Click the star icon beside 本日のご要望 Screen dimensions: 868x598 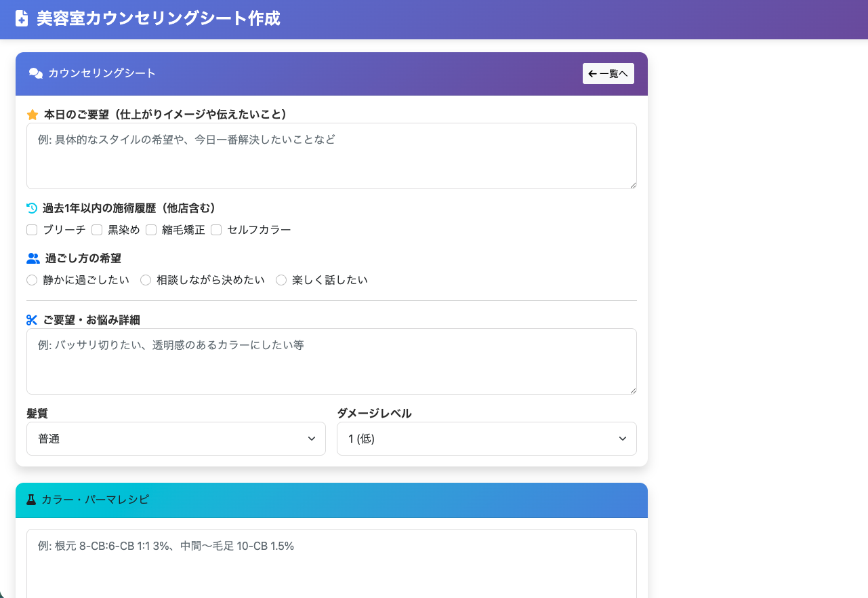click(x=33, y=115)
